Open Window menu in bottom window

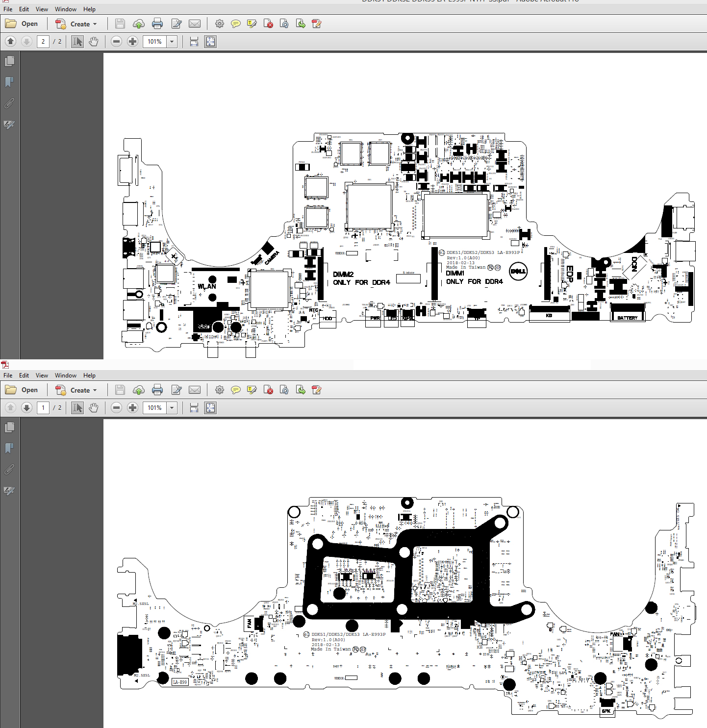click(x=66, y=376)
